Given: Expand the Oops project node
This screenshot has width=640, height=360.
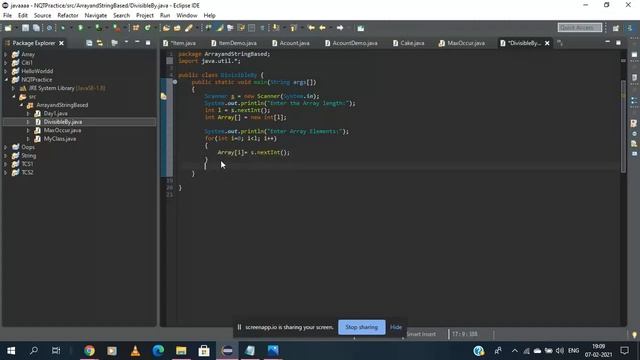Looking at the screenshot, I should coord(5,147).
